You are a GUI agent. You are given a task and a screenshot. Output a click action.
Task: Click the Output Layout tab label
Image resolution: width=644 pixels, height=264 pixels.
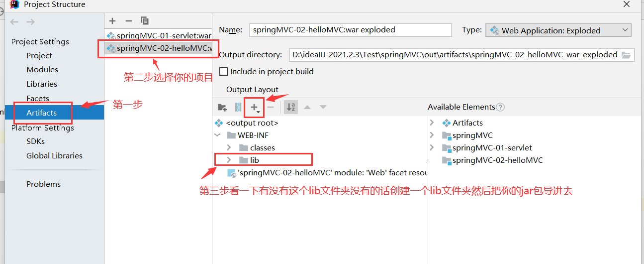click(252, 90)
